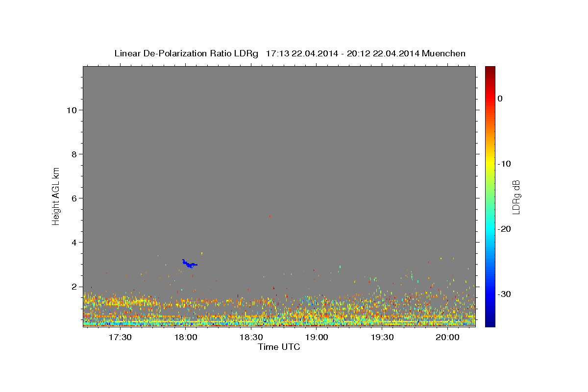Image resolution: width=588 pixels, height=392 pixels.
Task: Click the 19:30 time tick label
Action: pos(382,337)
